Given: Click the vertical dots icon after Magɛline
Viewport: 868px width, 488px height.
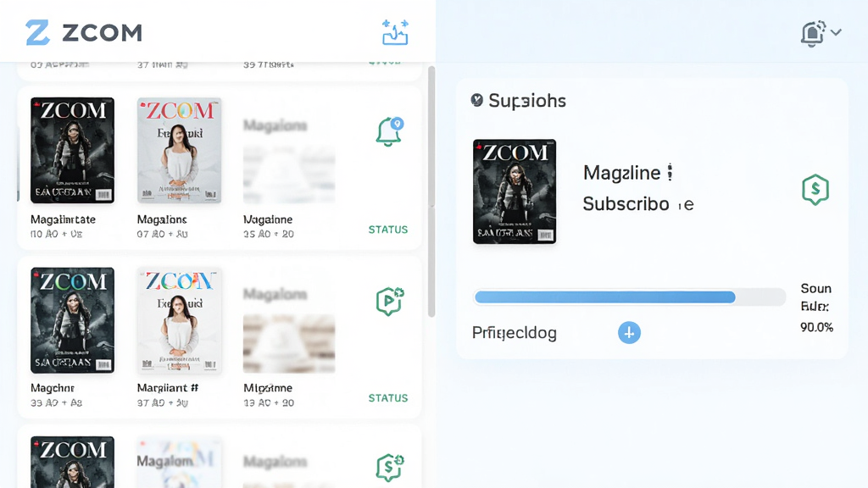Looking at the screenshot, I should tap(670, 173).
